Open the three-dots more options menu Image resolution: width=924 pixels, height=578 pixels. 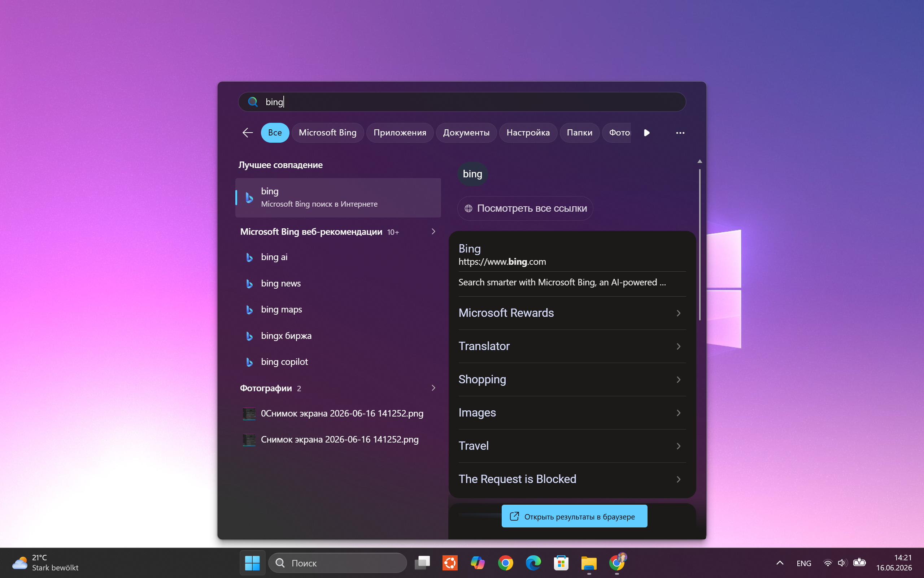[x=680, y=133]
